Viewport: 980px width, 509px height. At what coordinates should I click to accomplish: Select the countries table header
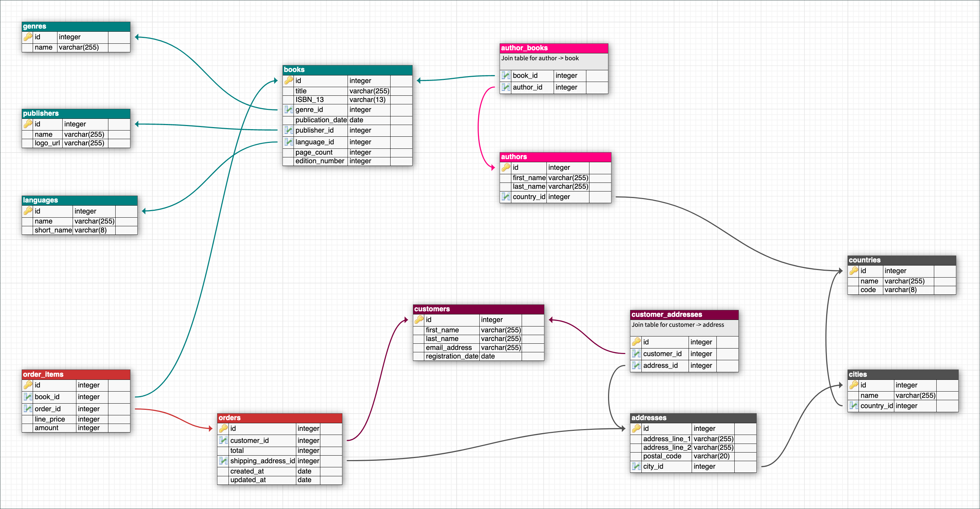tap(902, 260)
